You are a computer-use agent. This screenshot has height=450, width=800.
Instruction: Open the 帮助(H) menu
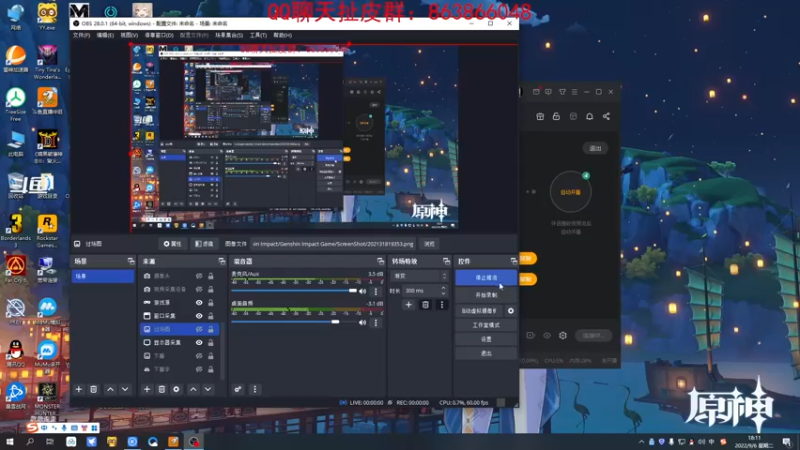283,35
